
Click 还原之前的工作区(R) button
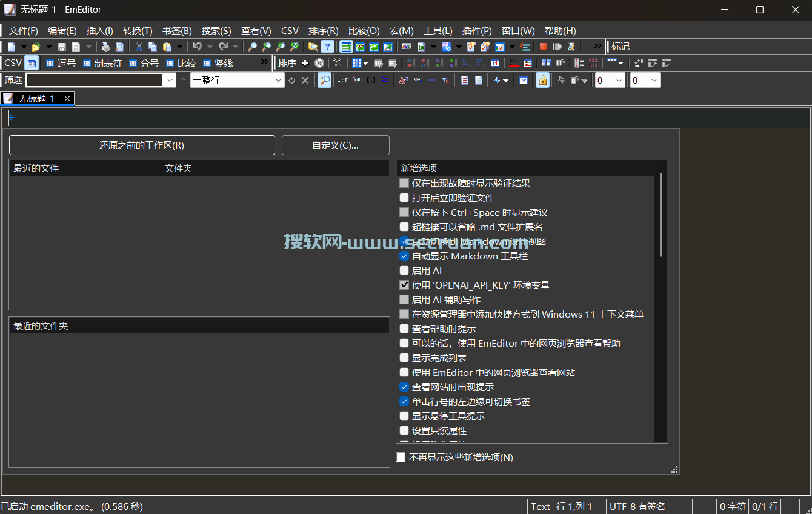point(142,145)
